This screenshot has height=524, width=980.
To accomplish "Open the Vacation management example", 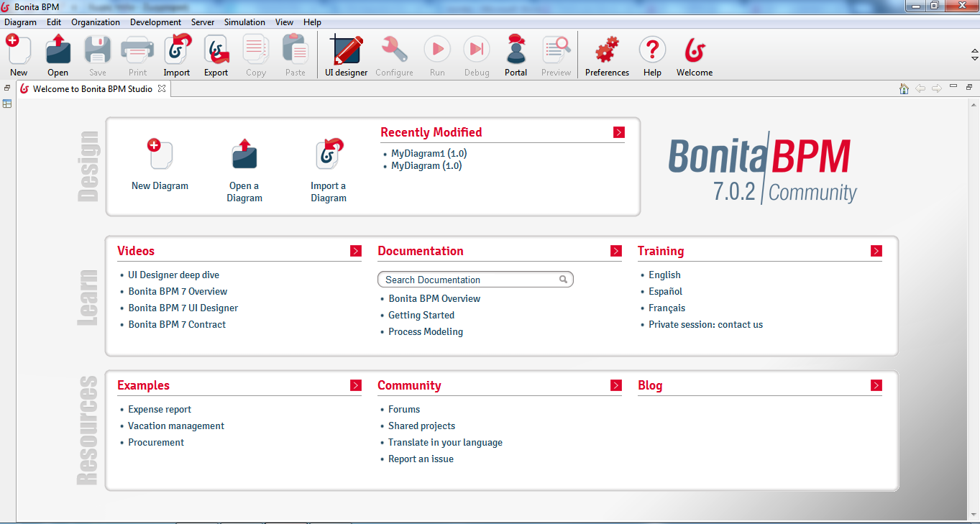I will click(x=176, y=426).
